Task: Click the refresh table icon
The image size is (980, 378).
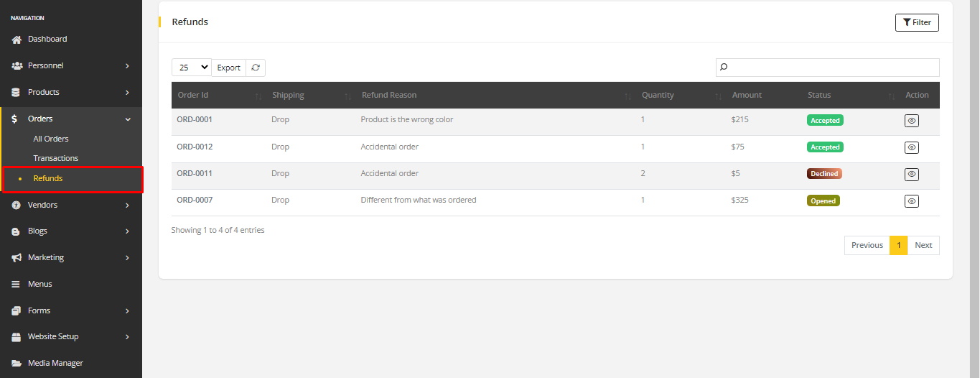Action: pyautogui.click(x=256, y=68)
